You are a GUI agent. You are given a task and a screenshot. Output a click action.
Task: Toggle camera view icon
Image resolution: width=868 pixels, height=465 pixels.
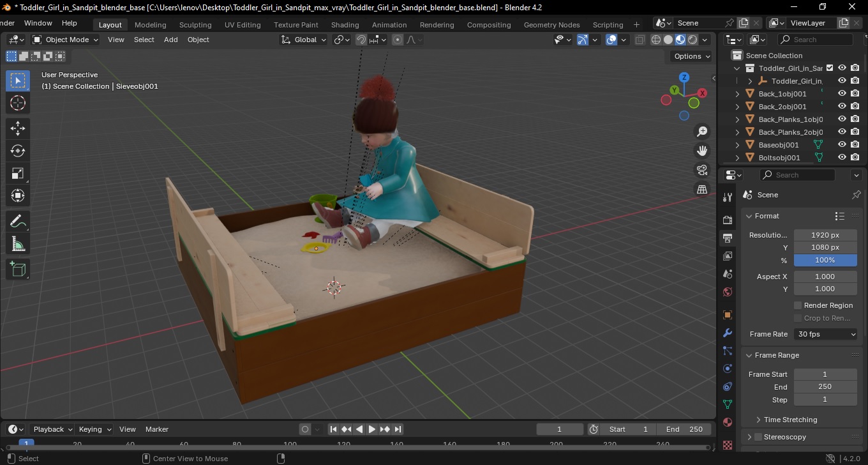pyautogui.click(x=702, y=170)
